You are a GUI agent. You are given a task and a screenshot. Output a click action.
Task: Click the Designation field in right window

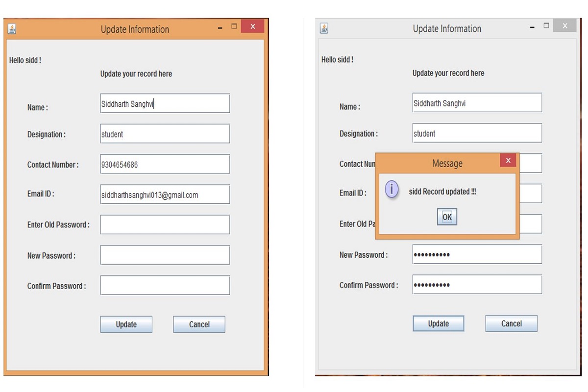(x=477, y=133)
